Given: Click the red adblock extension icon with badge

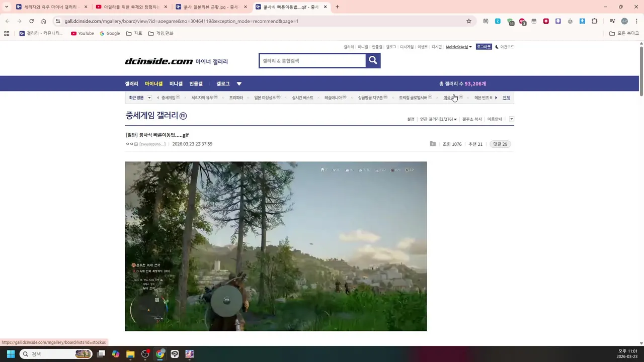Looking at the screenshot, I should (522, 22).
